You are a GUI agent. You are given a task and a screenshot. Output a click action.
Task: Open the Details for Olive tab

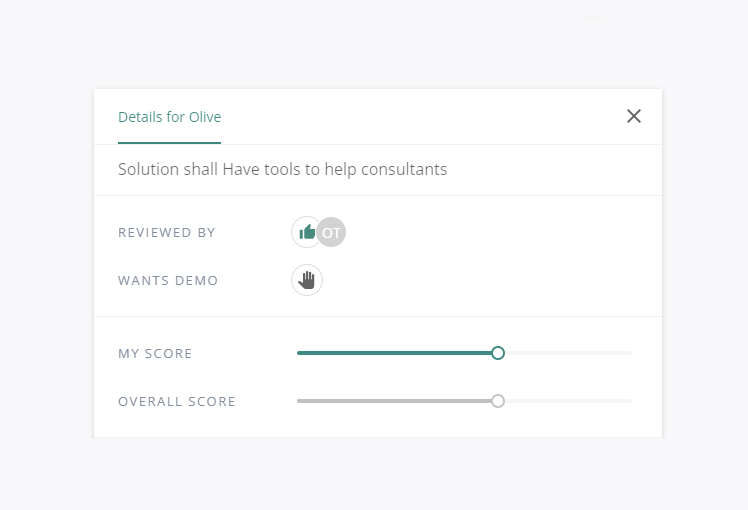point(169,117)
